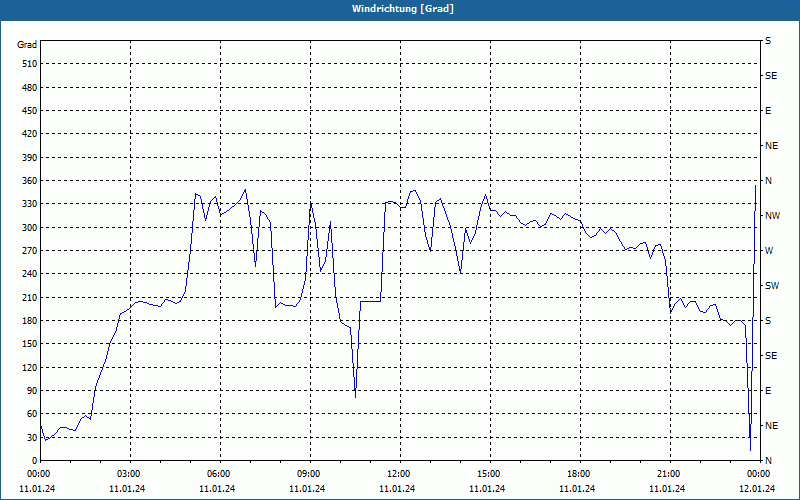Click the 11.01.24 date under 12:00
This screenshot has height=500, width=800.
397,489
